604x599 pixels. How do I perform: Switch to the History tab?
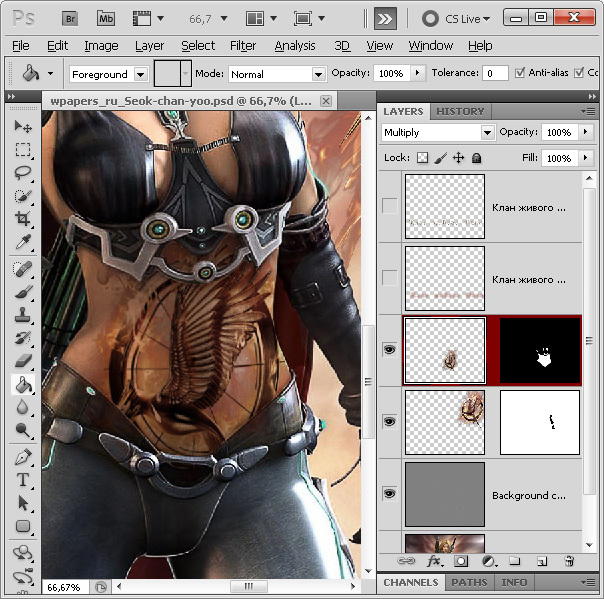[x=460, y=111]
